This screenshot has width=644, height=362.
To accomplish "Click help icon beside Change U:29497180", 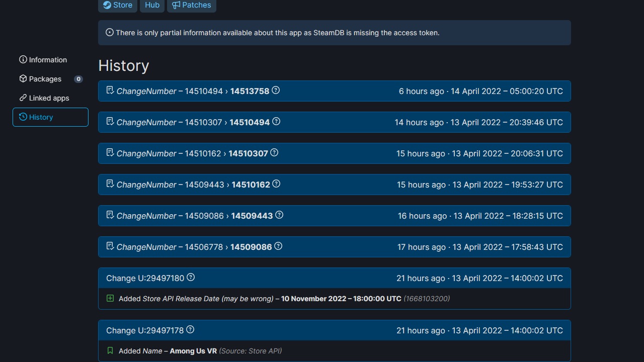I will click(x=191, y=278).
